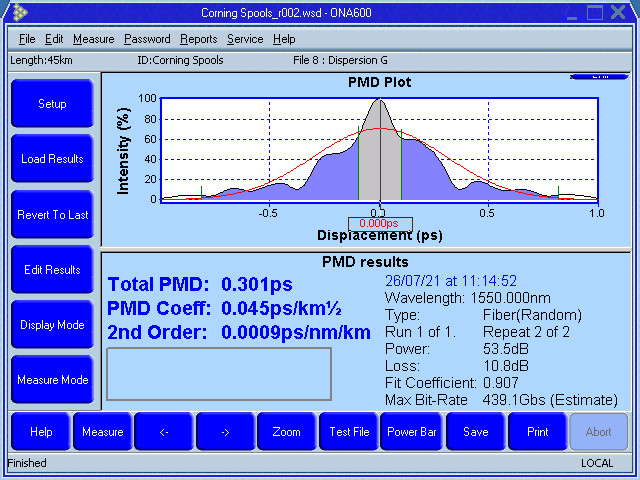Image resolution: width=640 pixels, height=480 pixels.
Task: Open the Edit menu
Action: pos(54,39)
